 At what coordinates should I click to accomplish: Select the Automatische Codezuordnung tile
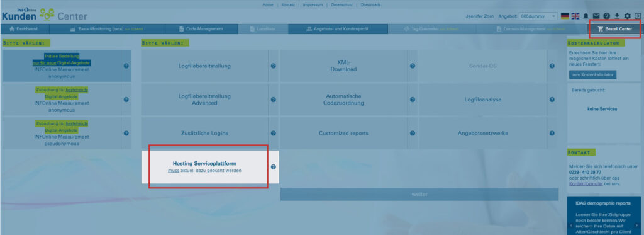click(x=344, y=100)
